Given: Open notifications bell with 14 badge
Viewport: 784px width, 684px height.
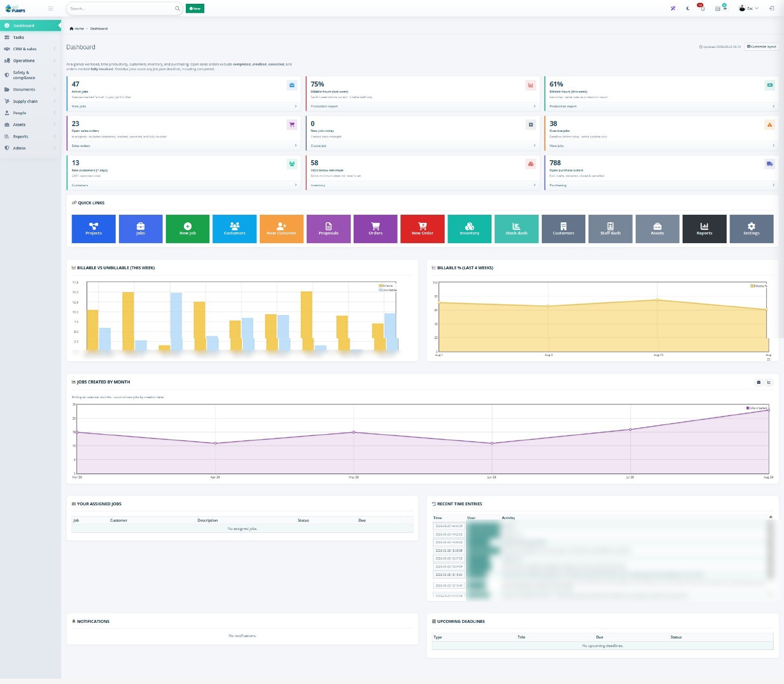Looking at the screenshot, I should pos(702,8).
